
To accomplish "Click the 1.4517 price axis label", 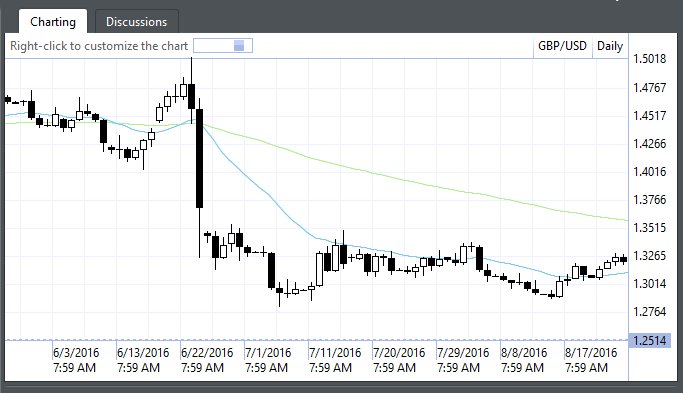I will coord(649,115).
